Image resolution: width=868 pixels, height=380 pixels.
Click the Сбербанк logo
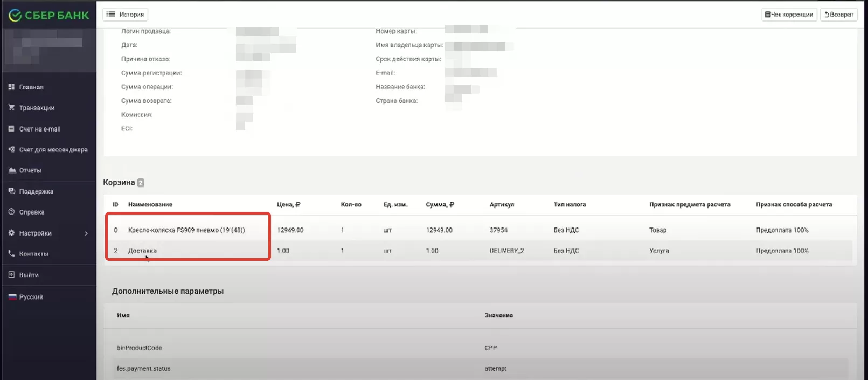coord(49,16)
